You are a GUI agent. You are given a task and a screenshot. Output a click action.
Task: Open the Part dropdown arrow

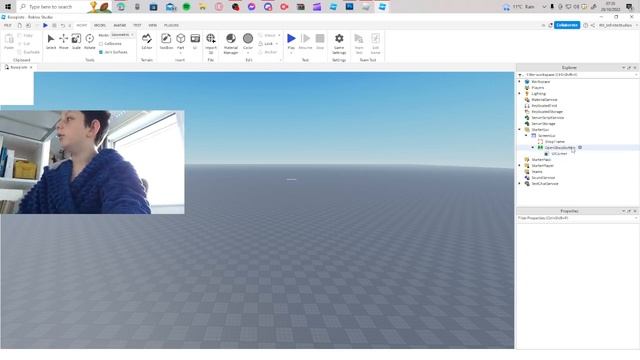(180, 53)
